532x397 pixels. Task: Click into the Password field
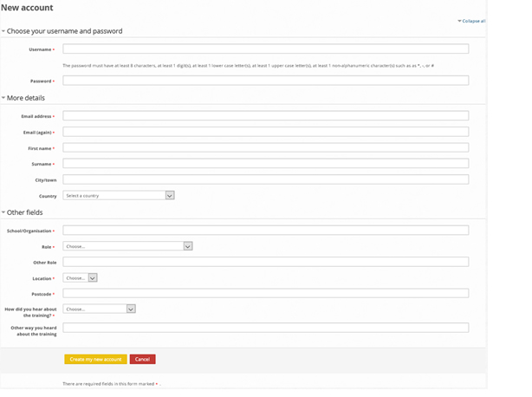coord(265,81)
